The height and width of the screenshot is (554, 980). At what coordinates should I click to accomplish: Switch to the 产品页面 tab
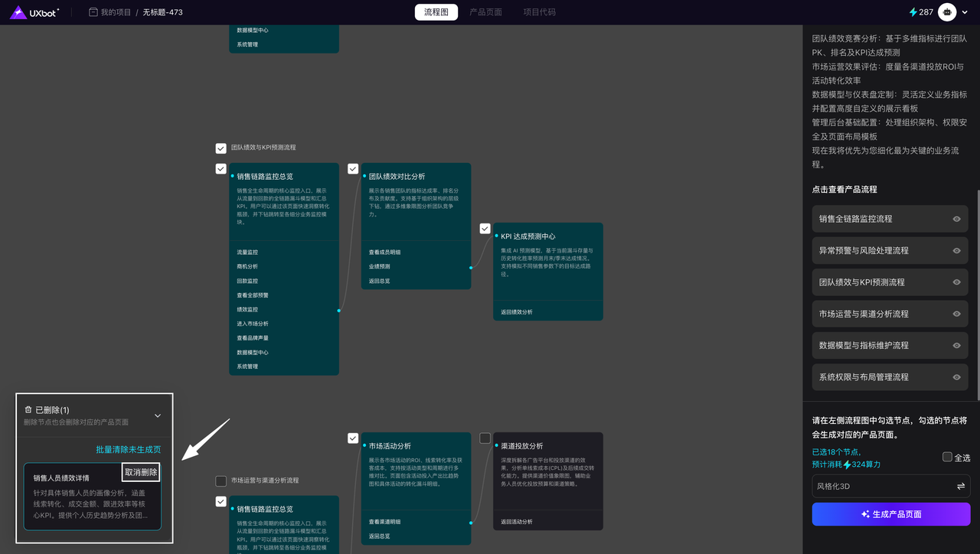[485, 12]
